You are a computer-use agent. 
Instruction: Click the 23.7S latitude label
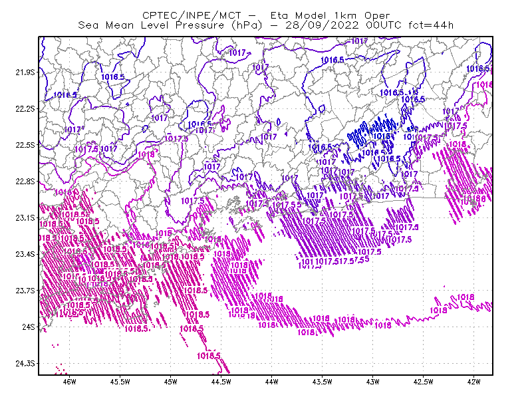tap(25, 291)
